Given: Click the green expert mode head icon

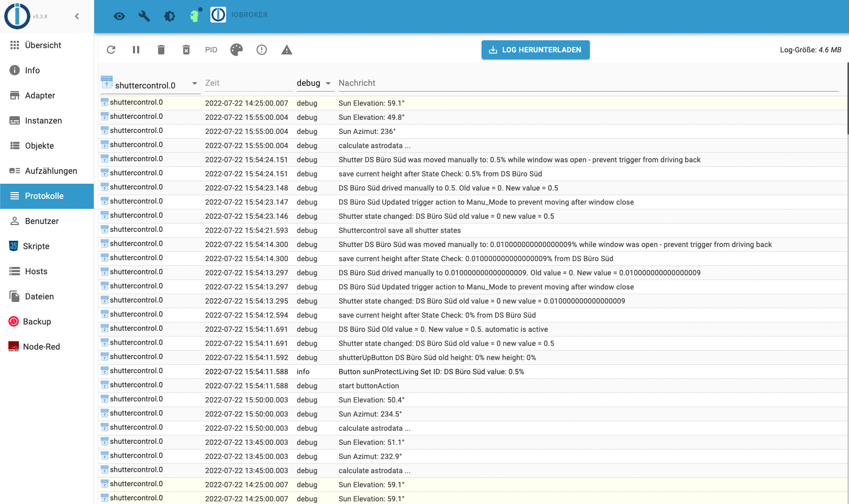Looking at the screenshot, I should pyautogui.click(x=195, y=16).
